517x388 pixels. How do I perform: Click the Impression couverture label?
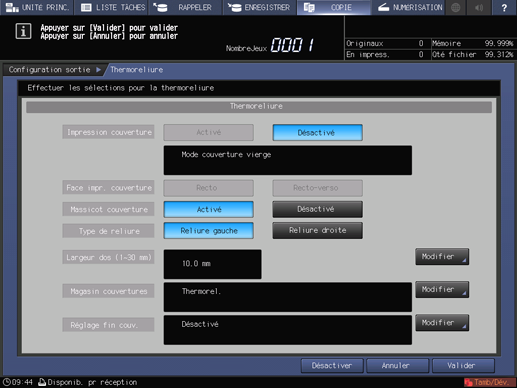tap(108, 132)
